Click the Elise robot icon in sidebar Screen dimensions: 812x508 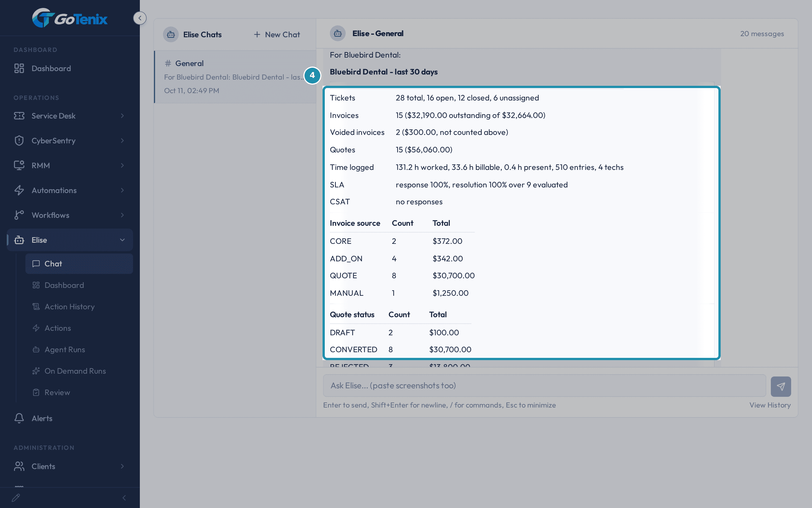click(x=19, y=240)
